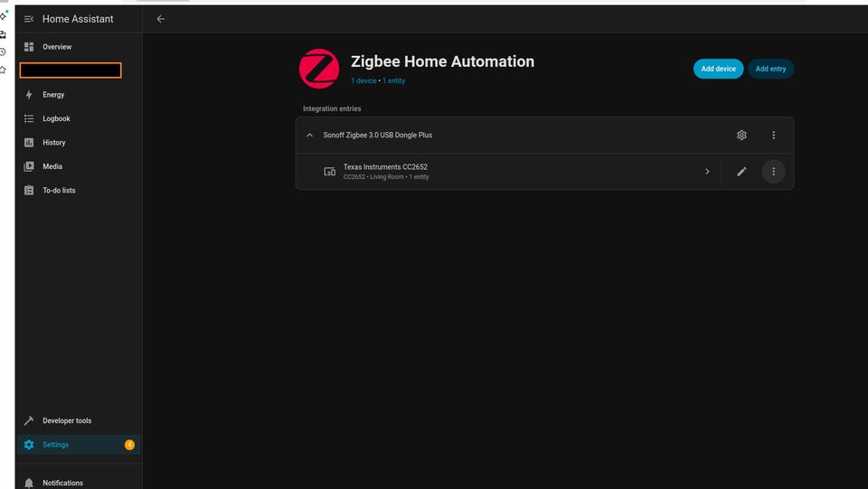Open the Logbook panel
This screenshot has width=868, height=489.
(78, 118)
